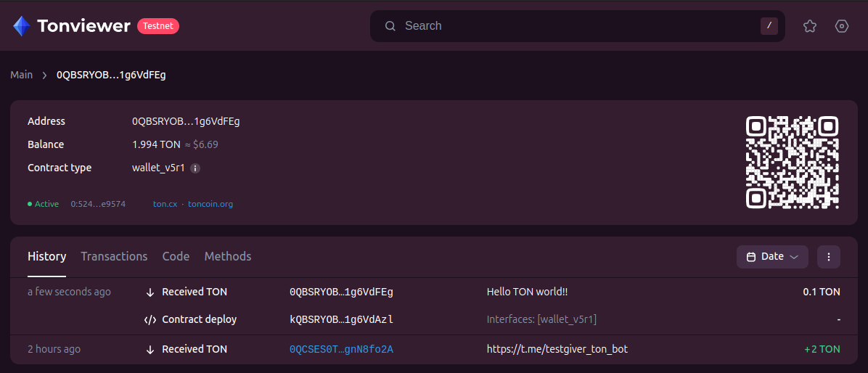Click the +2 TON amount
Screen dimensions: 868x373
[822, 349]
